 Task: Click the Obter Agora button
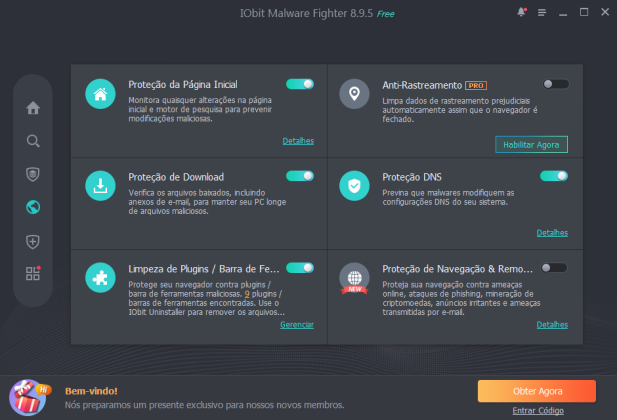[537, 391]
